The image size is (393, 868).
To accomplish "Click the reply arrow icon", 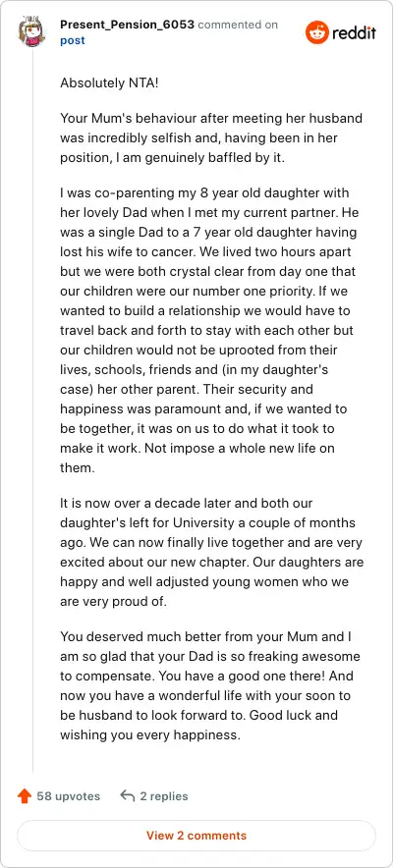I will click(128, 796).
